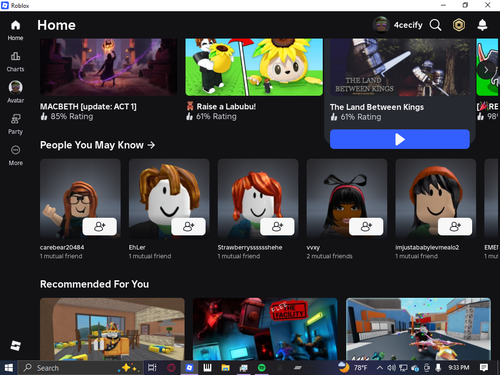
Task: Open the Avatar editor from sidebar
Action: coord(15,92)
